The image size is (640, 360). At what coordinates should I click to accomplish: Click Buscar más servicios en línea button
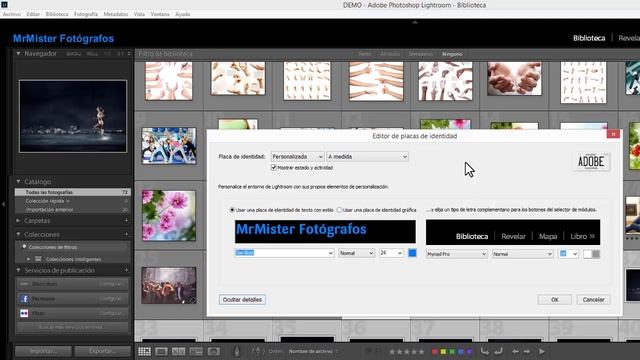point(72,327)
